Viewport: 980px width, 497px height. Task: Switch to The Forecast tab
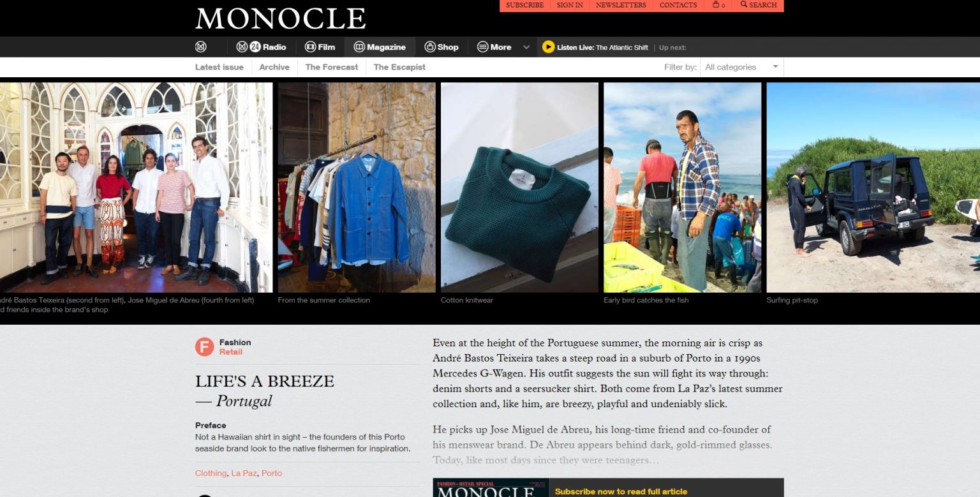click(x=332, y=67)
